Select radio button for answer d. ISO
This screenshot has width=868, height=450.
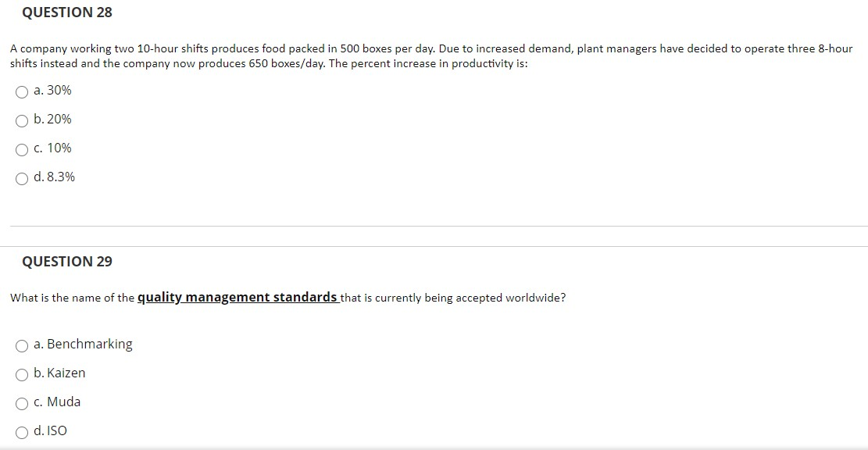[22, 432]
